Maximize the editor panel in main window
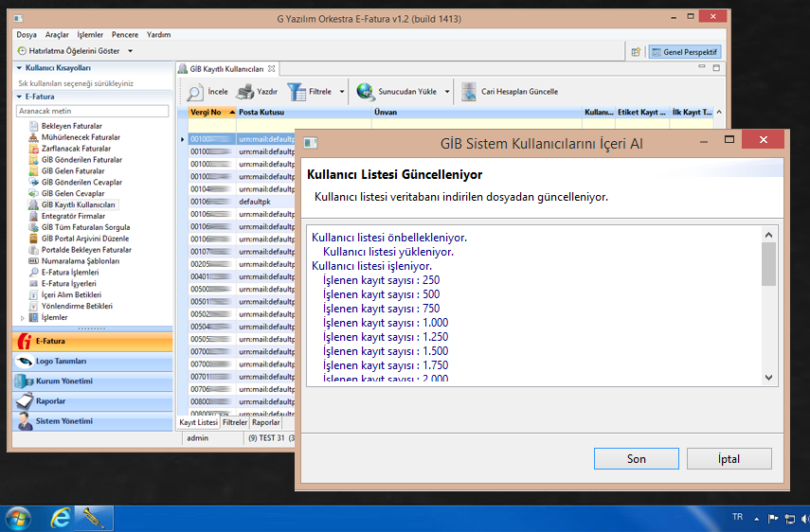Image resolution: width=810 pixels, height=532 pixels. point(716,67)
